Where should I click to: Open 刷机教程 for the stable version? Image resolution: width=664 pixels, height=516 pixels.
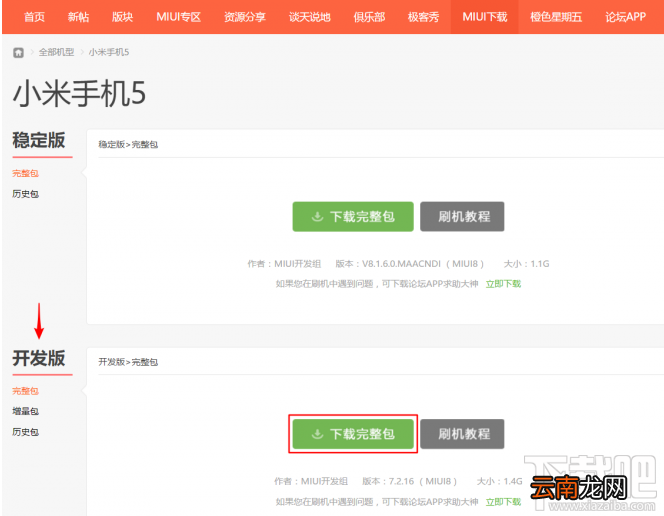(462, 217)
